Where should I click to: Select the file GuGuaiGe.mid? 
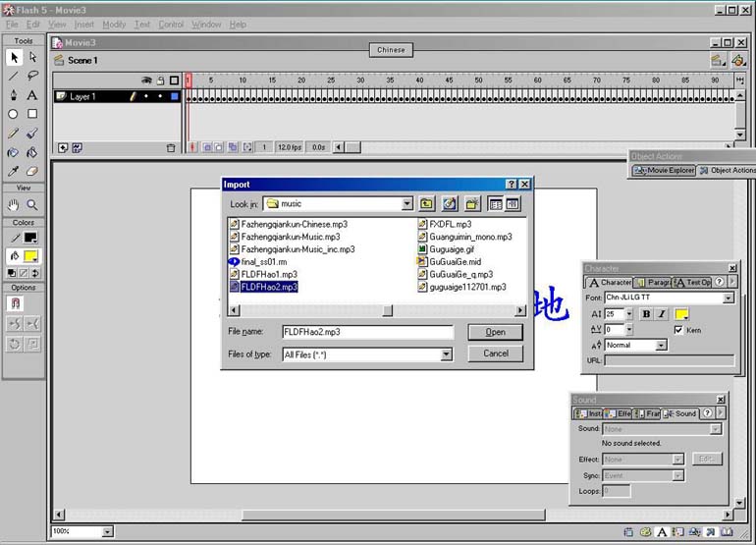(454, 262)
